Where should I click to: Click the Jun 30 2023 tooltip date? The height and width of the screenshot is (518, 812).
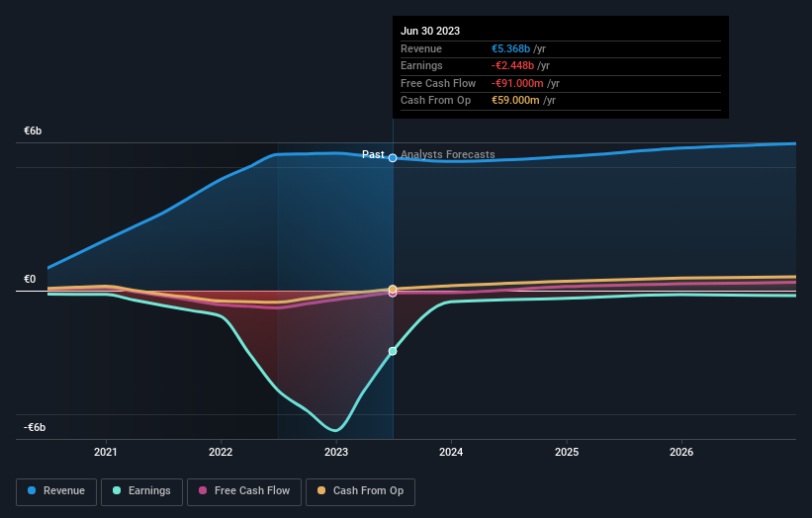point(430,31)
